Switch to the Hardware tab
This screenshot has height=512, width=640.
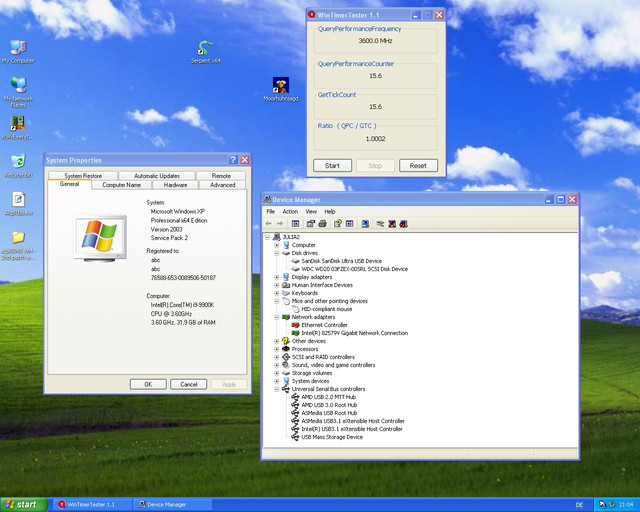(x=176, y=185)
